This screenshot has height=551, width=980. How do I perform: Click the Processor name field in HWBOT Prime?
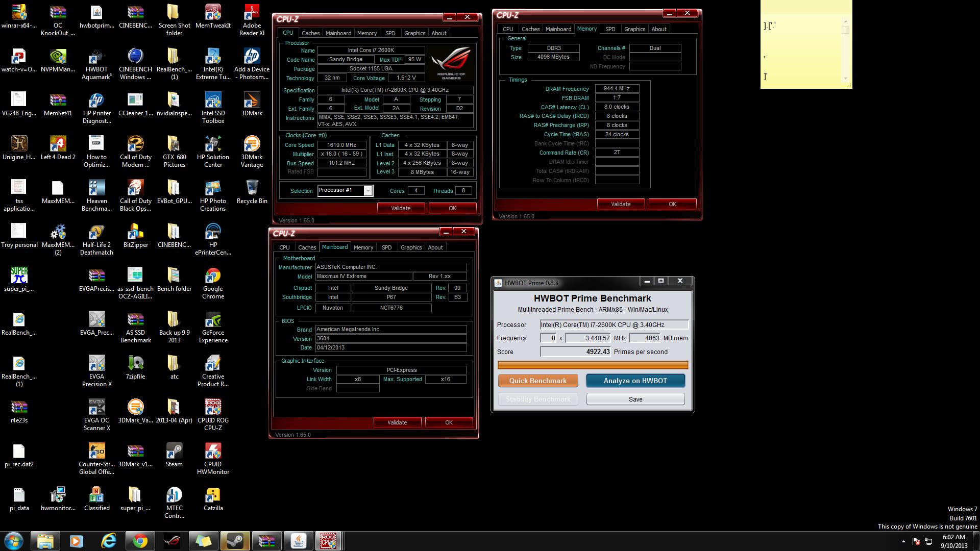click(x=615, y=324)
